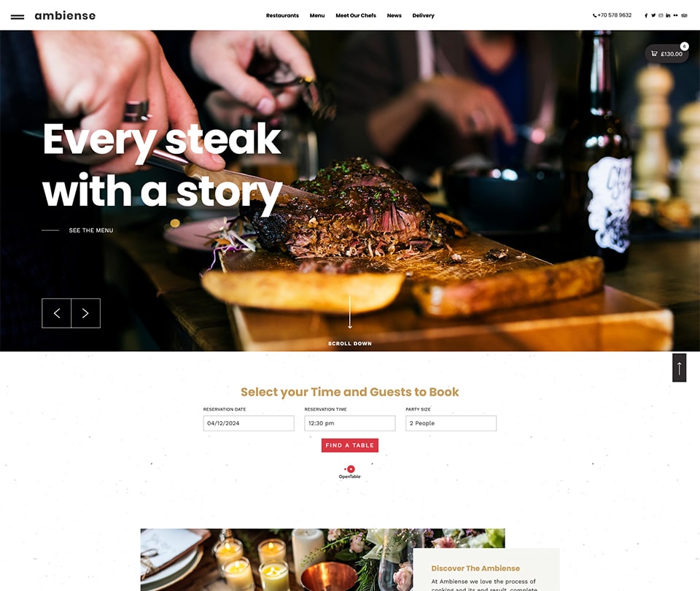Image resolution: width=700 pixels, height=591 pixels.
Task: Click the Find a Table button
Action: pyautogui.click(x=349, y=445)
